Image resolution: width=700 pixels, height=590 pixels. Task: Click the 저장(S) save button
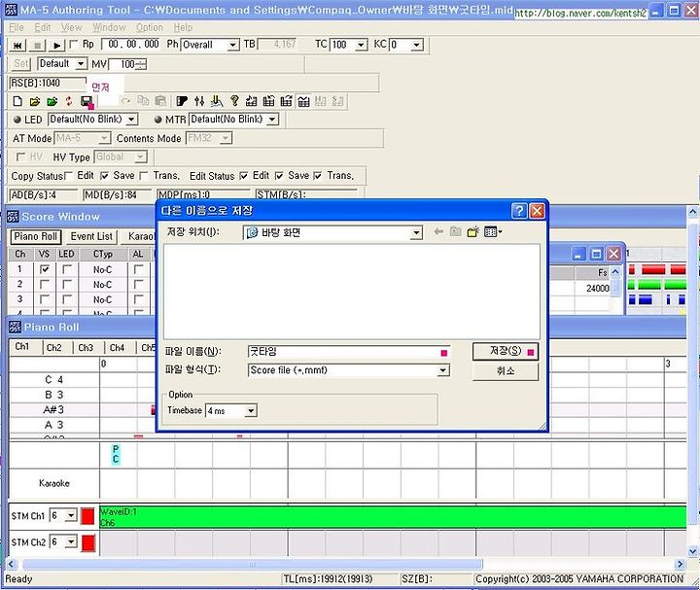point(506,351)
